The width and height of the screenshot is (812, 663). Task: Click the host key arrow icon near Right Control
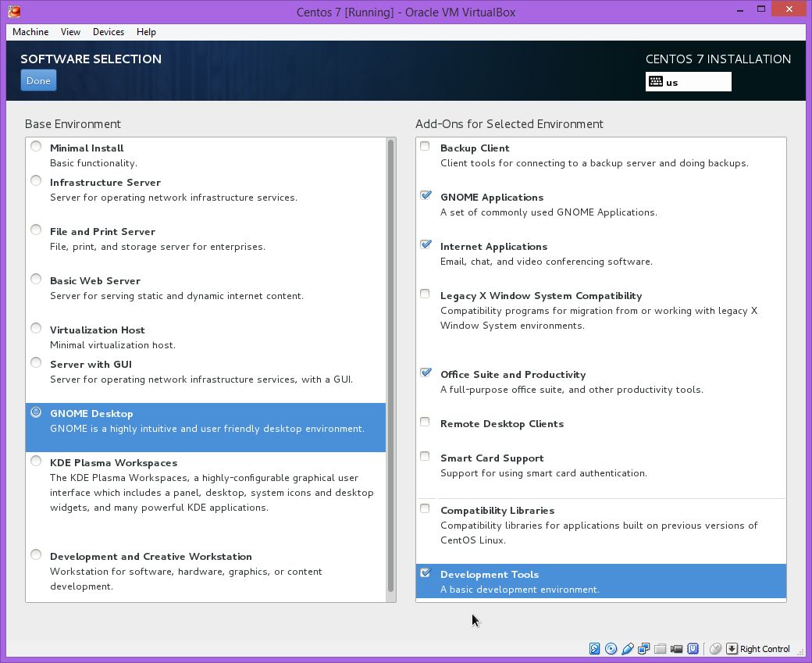(x=732, y=648)
